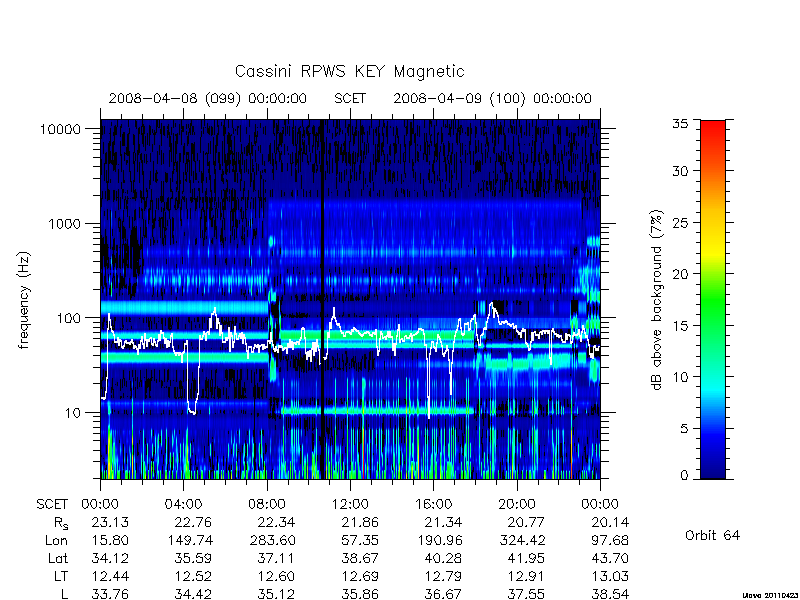Click the Rs value 20.14

pos(610,522)
